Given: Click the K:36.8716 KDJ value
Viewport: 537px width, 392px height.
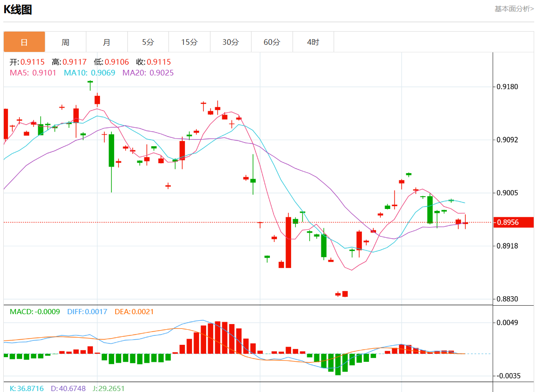Looking at the screenshot, I should click(27, 389).
